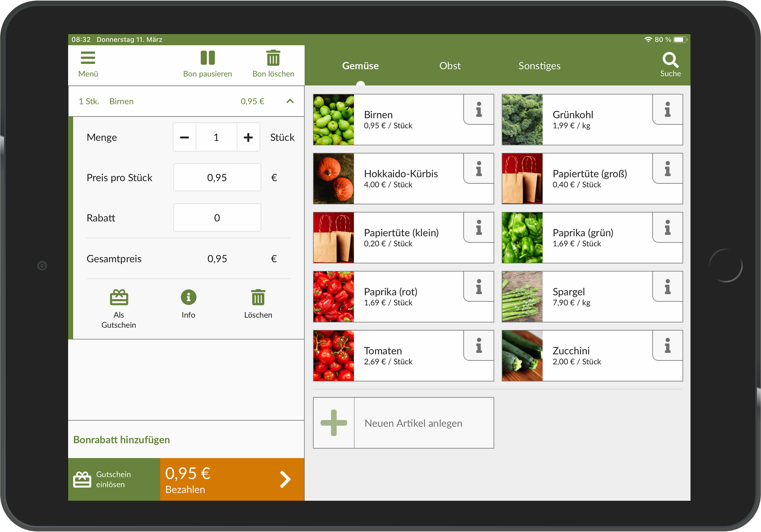The image size is (761, 532).
Task: Tap the 08:32 clock in status bar
Action: coord(81,39)
